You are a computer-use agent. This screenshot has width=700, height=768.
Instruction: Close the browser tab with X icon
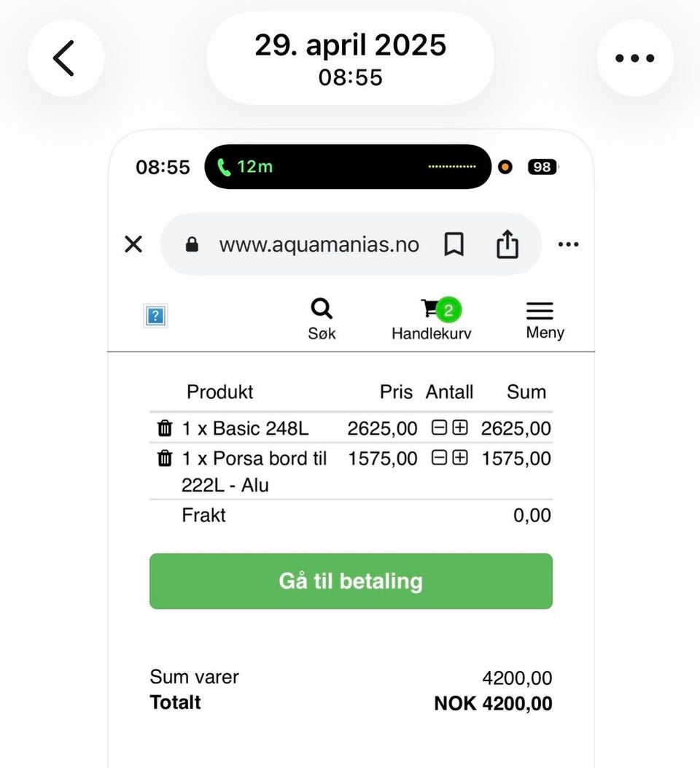click(133, 244)
